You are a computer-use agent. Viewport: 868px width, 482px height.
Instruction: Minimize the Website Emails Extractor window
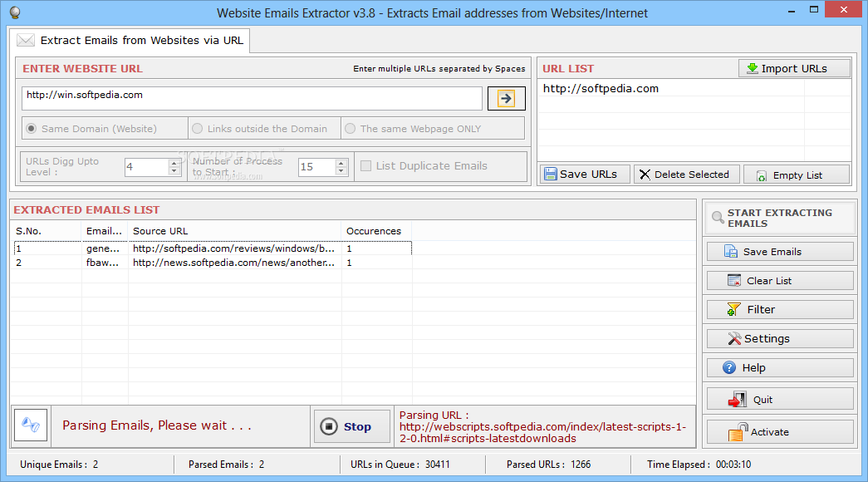click(x=792, y=11)
